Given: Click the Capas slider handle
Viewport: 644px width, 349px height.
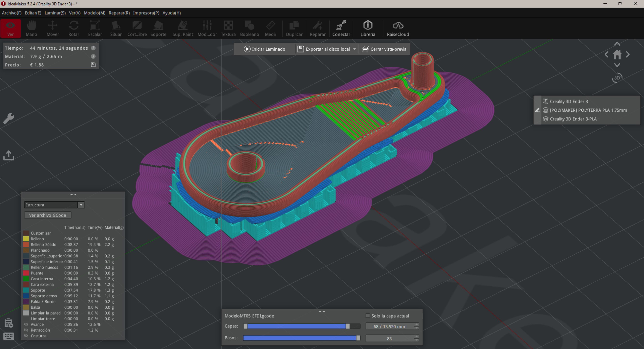Looking at the screenshot, I should coord(347,326).
